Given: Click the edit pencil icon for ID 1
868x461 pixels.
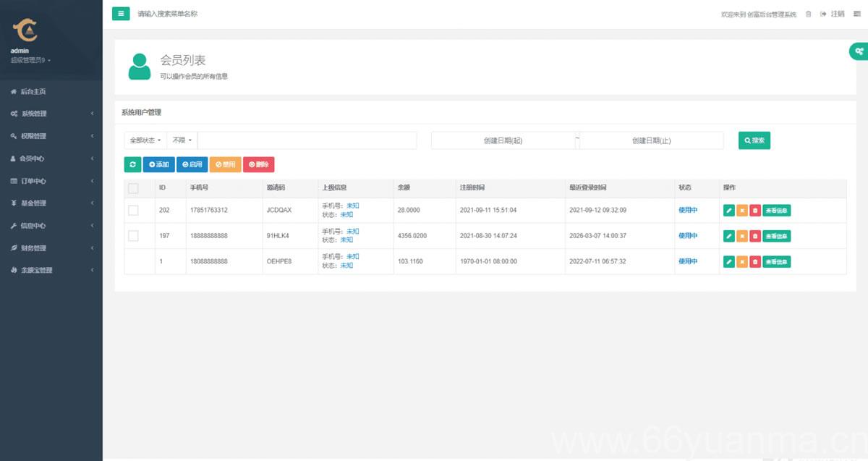Looking at the screenshot, I should pyautogui.click(x=728, y=261).
